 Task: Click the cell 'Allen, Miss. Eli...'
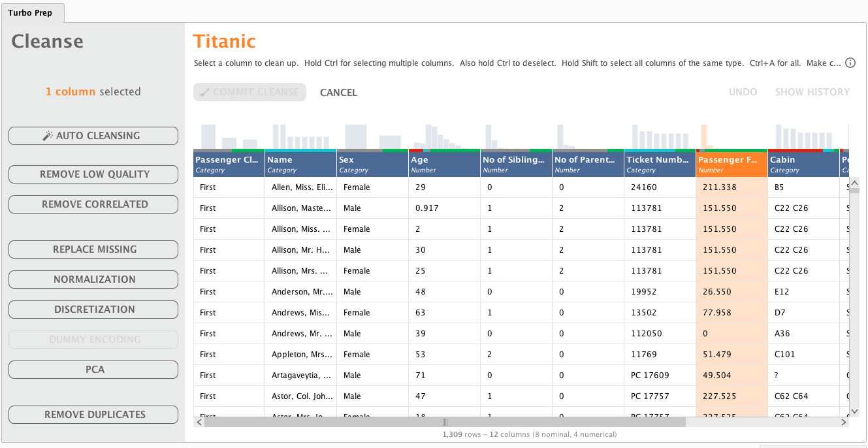tap(300, 187)
